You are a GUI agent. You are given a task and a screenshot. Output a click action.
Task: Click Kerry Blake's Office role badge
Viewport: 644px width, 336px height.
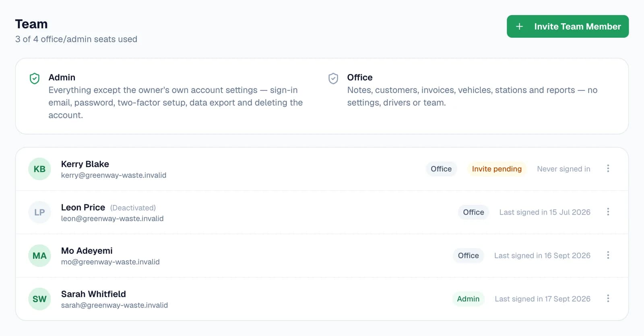coord(441,169)
